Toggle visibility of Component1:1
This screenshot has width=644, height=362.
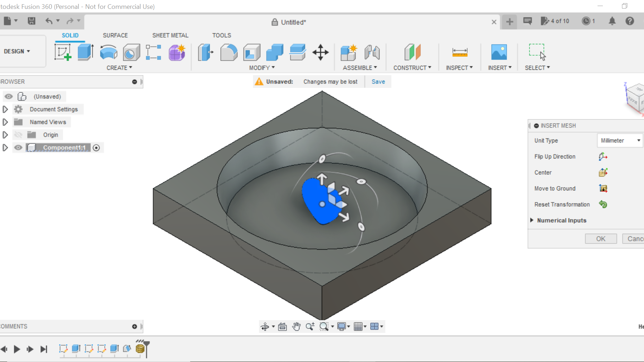click(18, 147)
